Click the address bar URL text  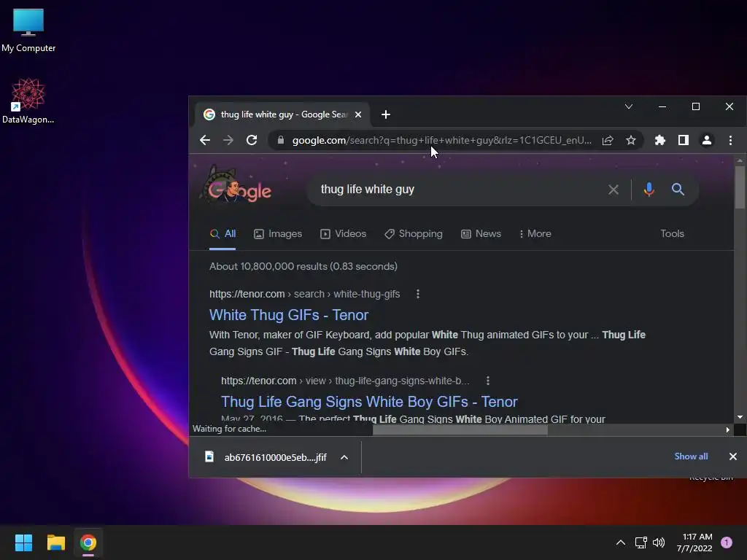pos(441,140)
